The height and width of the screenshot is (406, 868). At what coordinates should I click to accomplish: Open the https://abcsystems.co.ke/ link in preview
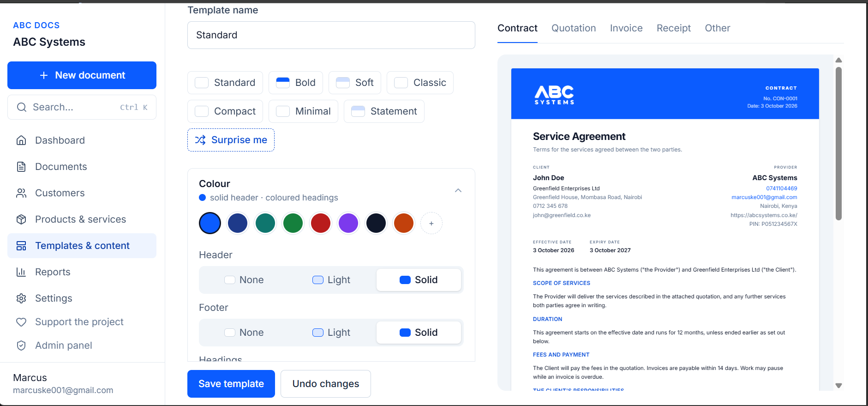764,215
